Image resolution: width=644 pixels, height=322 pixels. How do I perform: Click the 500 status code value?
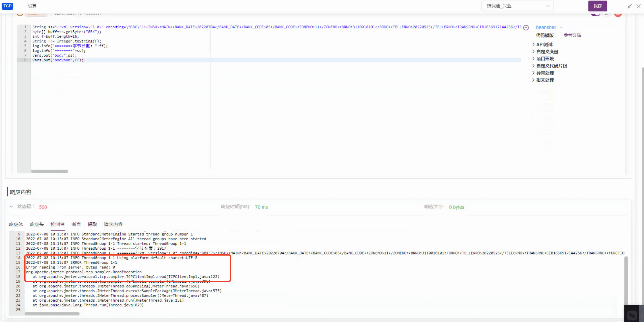[43, 207]
